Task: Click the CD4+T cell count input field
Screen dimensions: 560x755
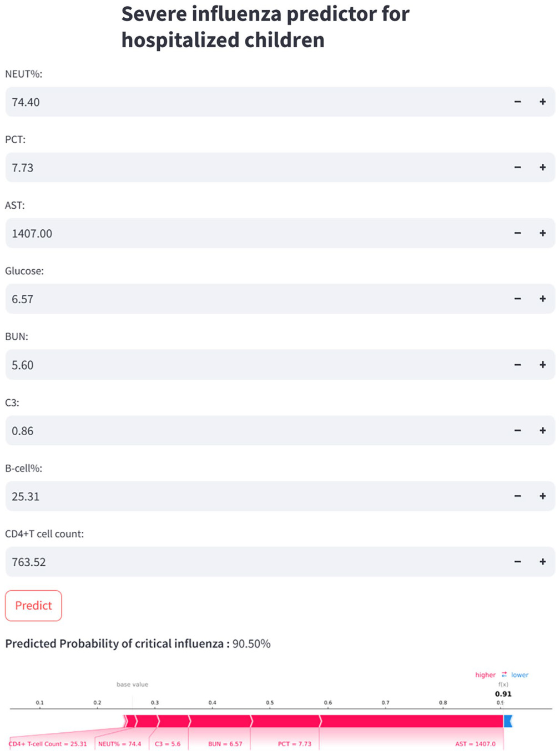Action: point(255,562)
